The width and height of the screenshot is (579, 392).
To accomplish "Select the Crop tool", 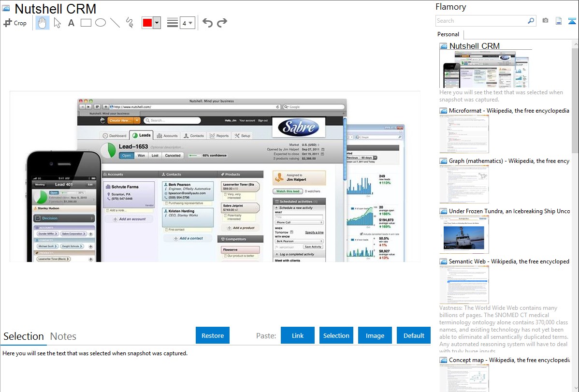I will pyautogui.click(x=15, y=23).
